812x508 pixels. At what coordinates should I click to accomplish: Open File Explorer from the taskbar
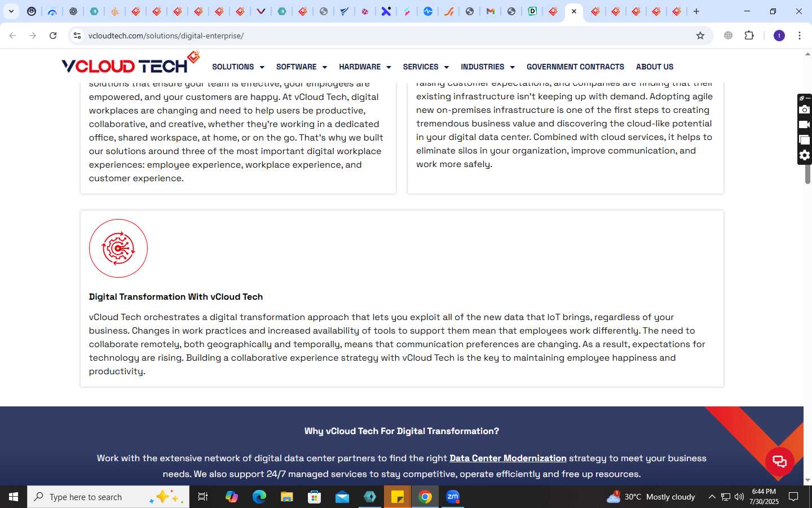coord(287,497)
